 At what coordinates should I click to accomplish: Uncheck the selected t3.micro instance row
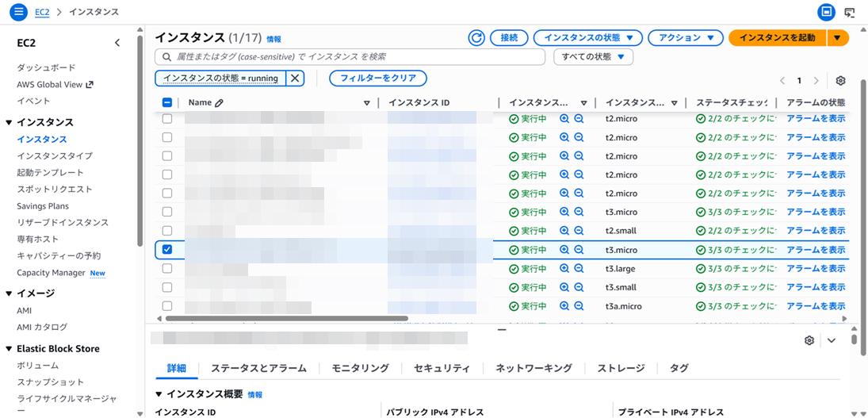(167, 249)
